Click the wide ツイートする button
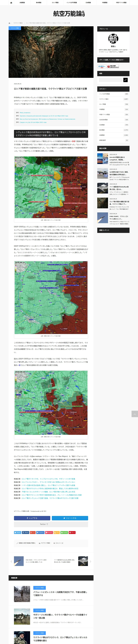The width and height of the screenshot is (138, 644). (x=70, y=518)
